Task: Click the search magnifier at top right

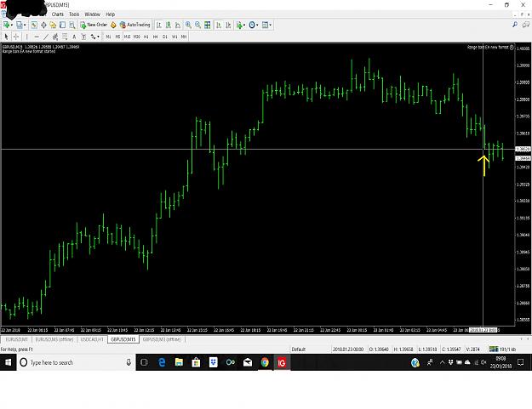Action: point(515,25)
